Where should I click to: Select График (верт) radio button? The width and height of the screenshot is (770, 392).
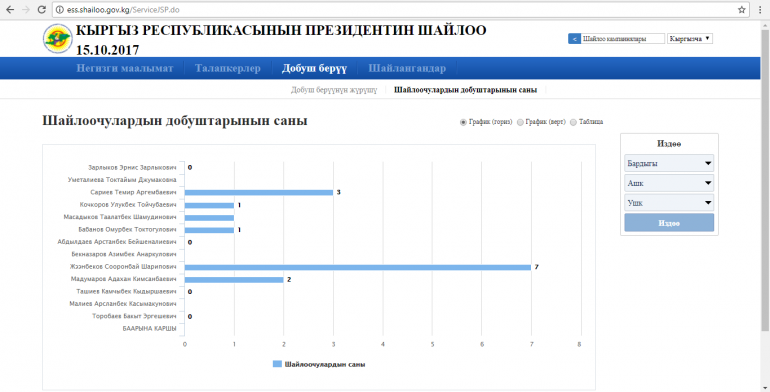click(x=520, y=122)
